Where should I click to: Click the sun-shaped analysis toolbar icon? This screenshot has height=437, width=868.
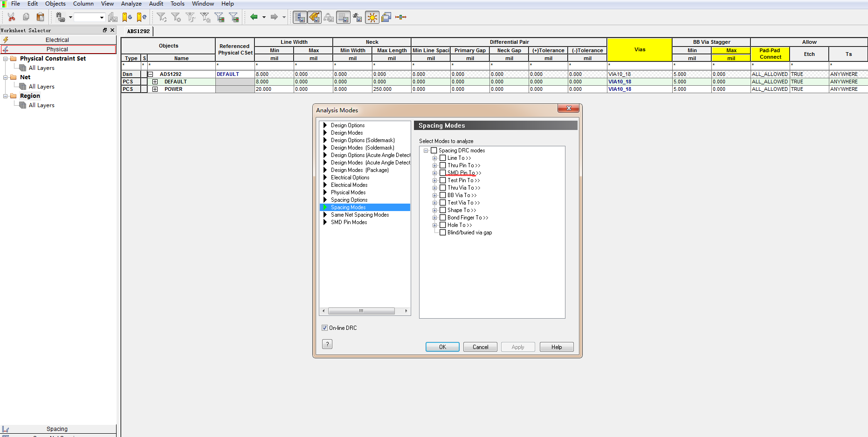click(x=372, y=17)
